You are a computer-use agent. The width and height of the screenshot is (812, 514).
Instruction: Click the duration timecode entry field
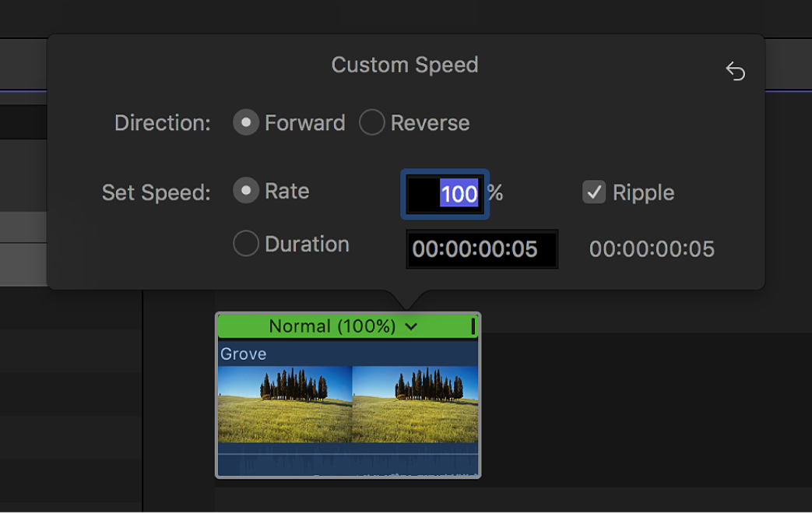click(482, 249)
